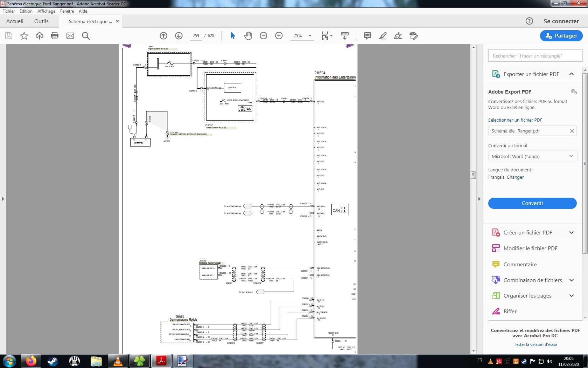Switch to the Accueil tab
The image size is (588, 368).
[15, 21]
